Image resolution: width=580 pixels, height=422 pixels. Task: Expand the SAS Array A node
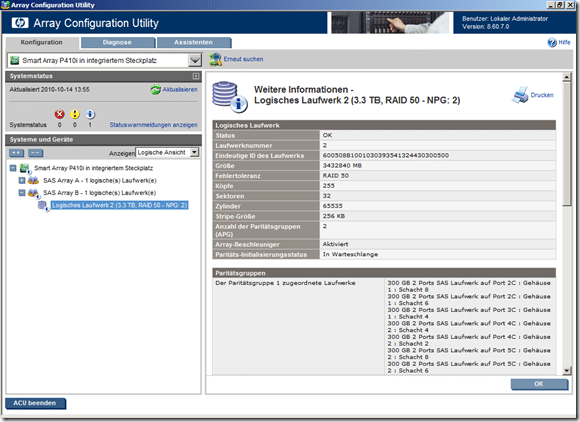point(22,180)
